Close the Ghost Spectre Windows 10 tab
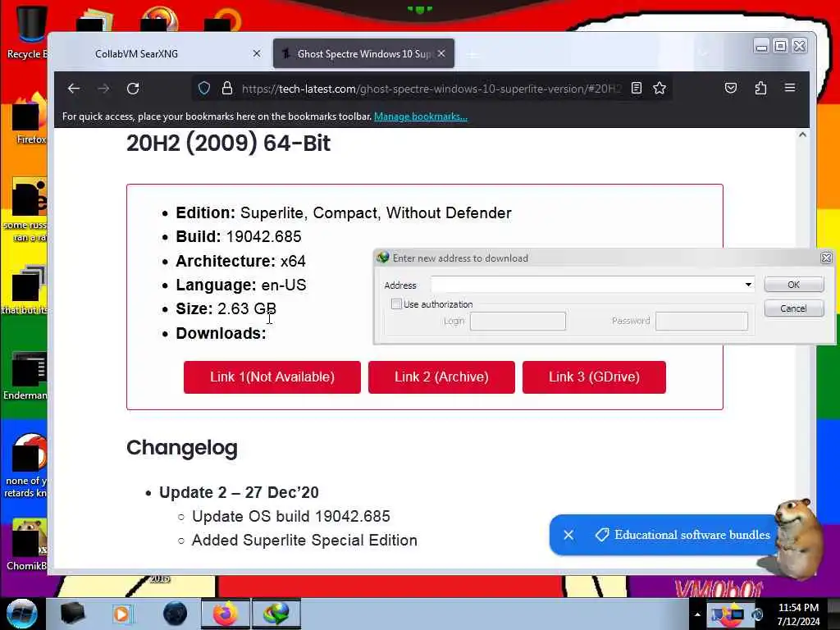The image size is (840, 630). pyautogui.click(x=441, y=53)
